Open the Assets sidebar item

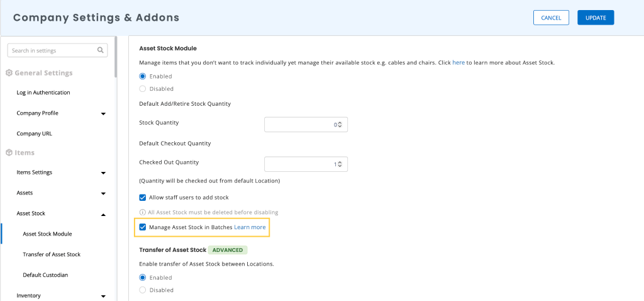click(25, 193)
